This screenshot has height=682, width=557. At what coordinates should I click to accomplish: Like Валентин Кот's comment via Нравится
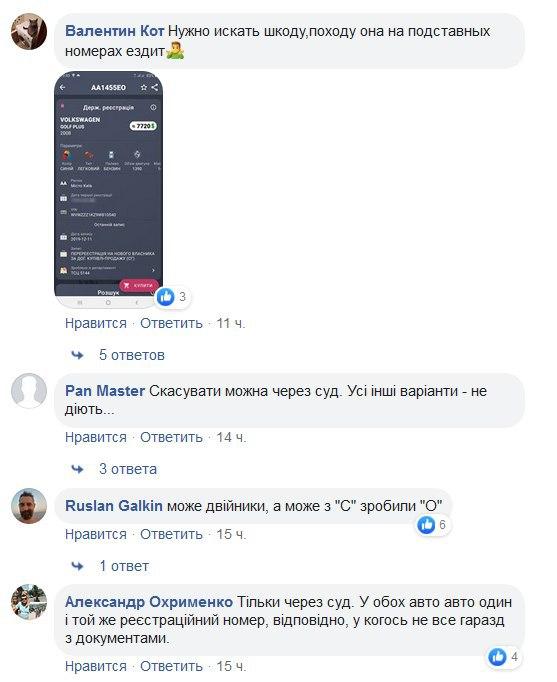[x=96, y=323]
